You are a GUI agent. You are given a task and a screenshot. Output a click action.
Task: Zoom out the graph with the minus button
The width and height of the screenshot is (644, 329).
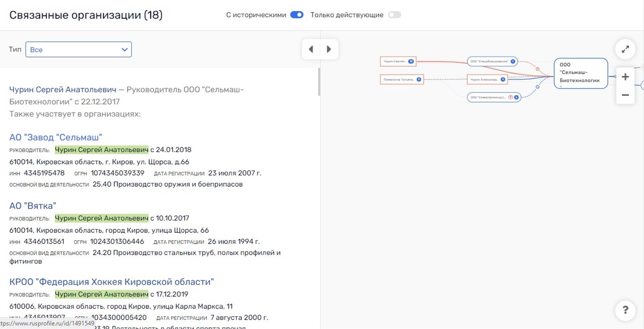click(625, 95)
